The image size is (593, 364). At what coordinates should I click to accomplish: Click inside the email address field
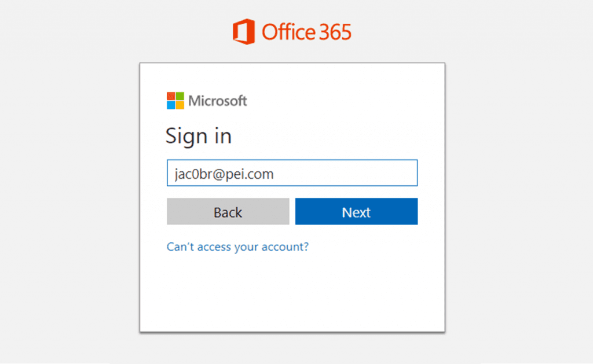[x=292, y=172]
